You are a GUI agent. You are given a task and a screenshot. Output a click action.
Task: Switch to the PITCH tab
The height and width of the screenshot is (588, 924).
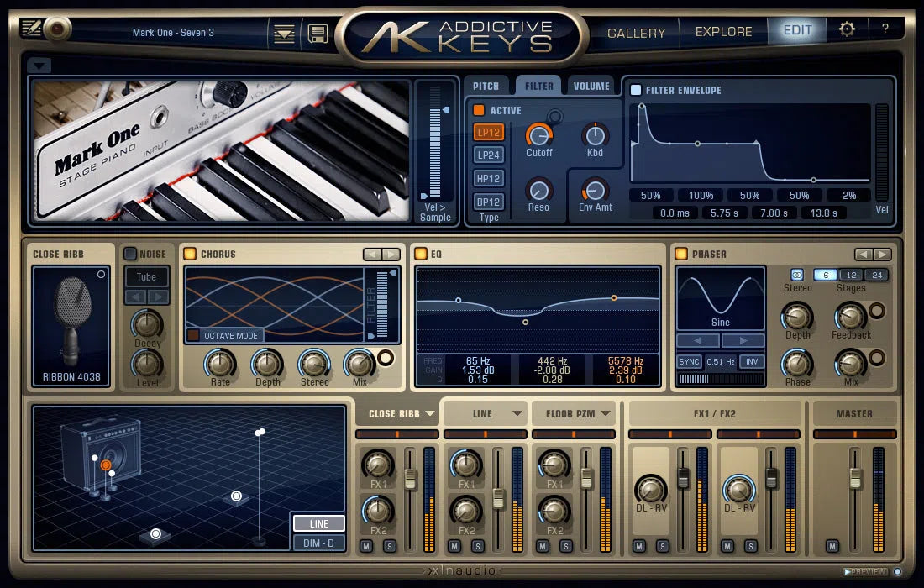[486, 85]
